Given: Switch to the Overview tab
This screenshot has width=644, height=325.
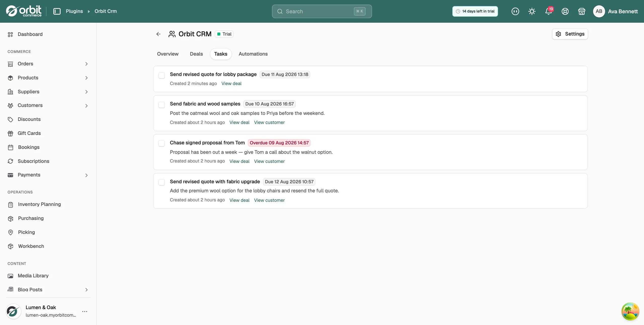Looking at the screenshot, I should point(168,54).
